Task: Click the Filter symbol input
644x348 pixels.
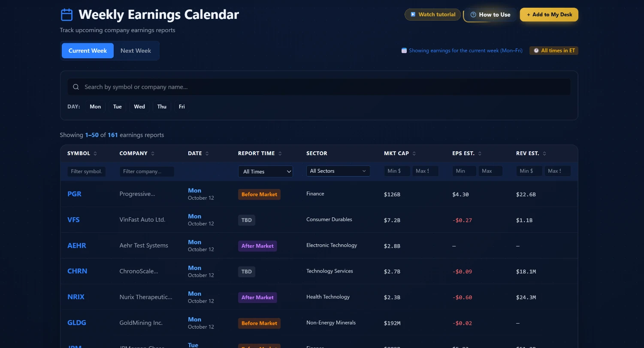Action: 86,171
